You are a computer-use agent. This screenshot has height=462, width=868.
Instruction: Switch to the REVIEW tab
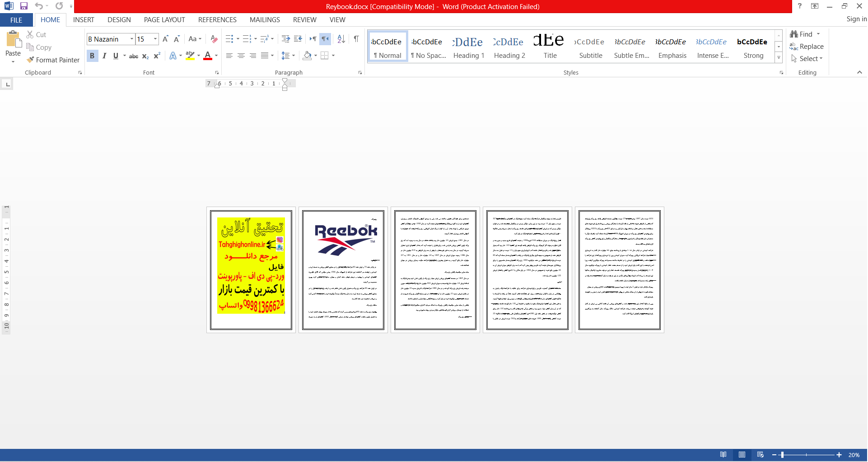[304, 20]
